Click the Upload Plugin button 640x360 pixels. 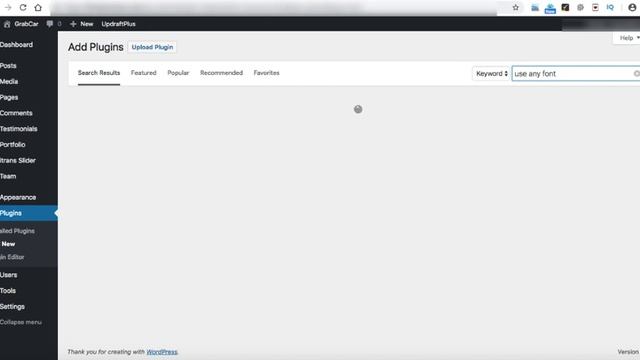pos(152,47)
